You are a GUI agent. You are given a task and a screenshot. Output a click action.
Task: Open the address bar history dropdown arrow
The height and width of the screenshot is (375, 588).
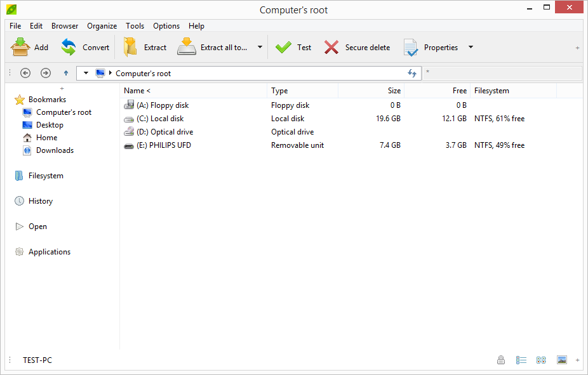(x=86, y=74)
